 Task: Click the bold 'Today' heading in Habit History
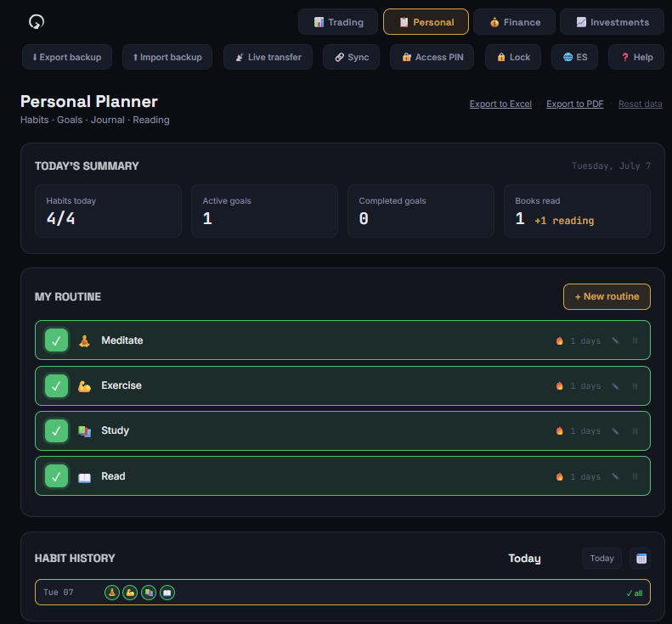pos(524,559)
